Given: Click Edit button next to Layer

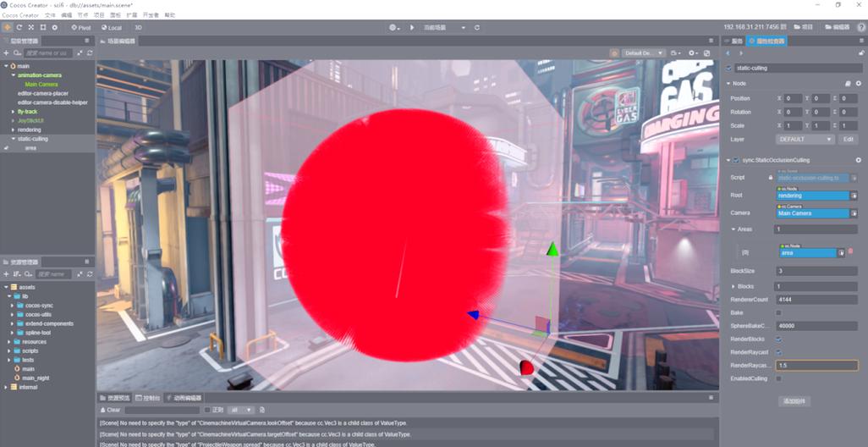Looking at the screenshot, I should (848, 140).
